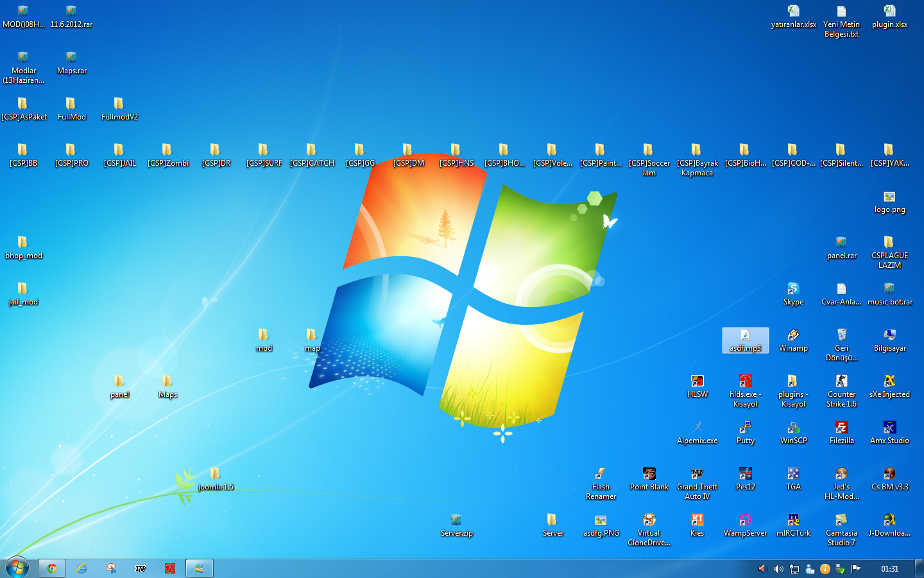
Task: Select Yeni Metin Belgesi.txt file
Action: [842, 21]
